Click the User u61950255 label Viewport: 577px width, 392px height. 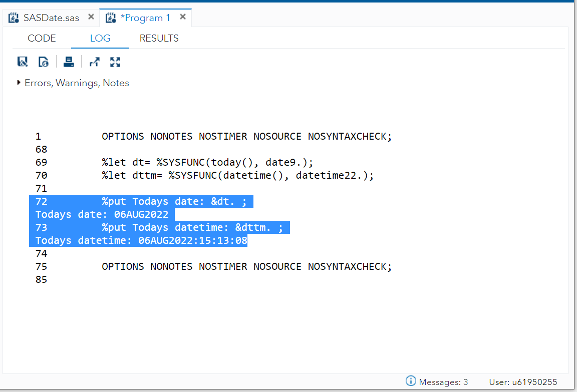pyautogui.click(x=523, y=381)
